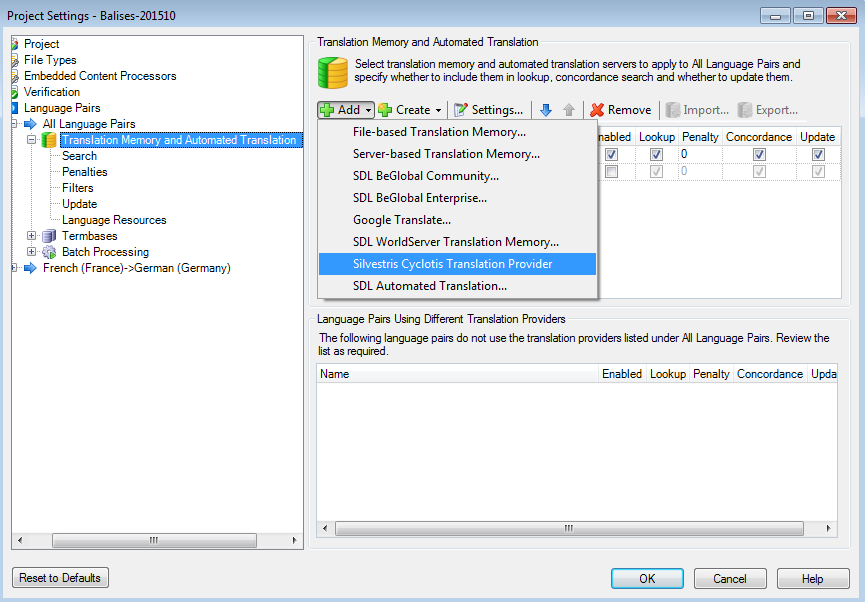Choose File-based Translation Memory
Viewport: 865px width, 602px height.
point(457,132)
